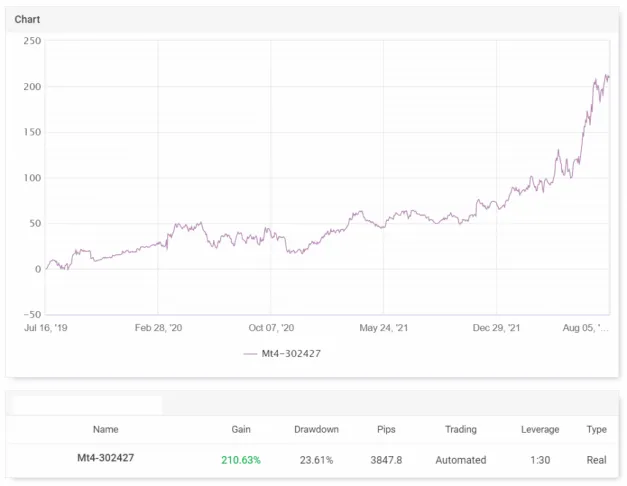The image size is (627, 486).
Task: Select the Chart panel title
Action: 28,19
